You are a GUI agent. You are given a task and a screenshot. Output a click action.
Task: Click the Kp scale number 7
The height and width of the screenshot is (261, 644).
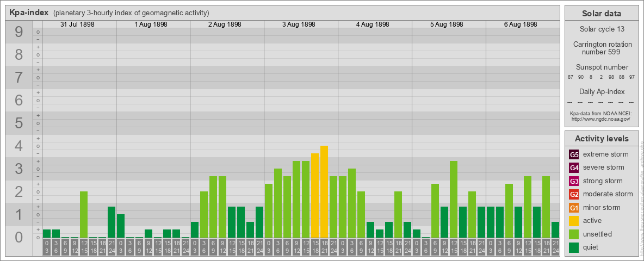(19, 78)
